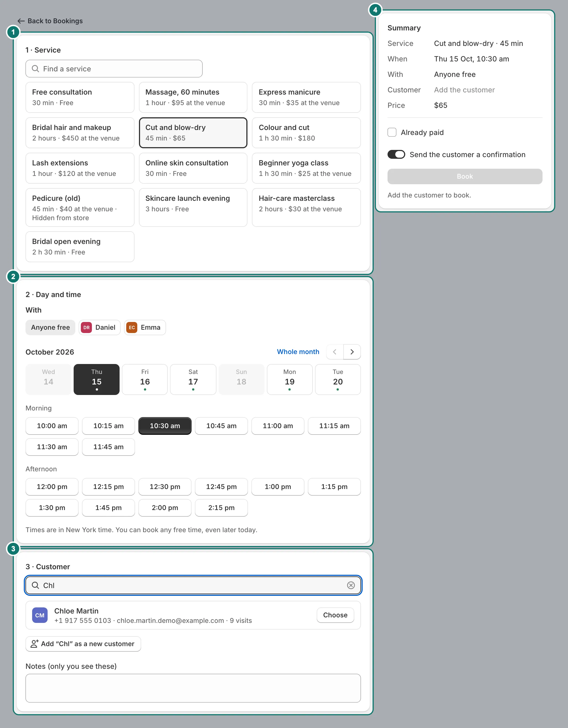Open the Whole month calendar view
Viewport: 568px width, 728px height.
click(x=298, y=352)
